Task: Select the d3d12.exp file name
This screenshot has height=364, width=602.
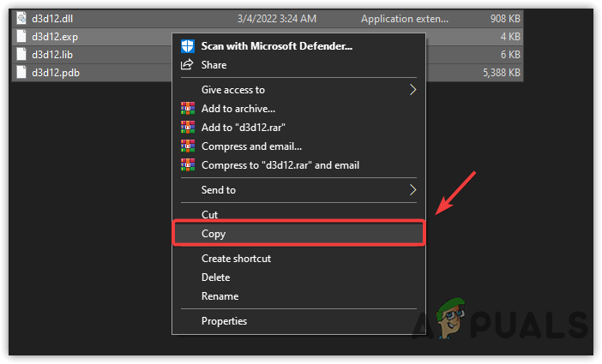Action: (55, 37)
